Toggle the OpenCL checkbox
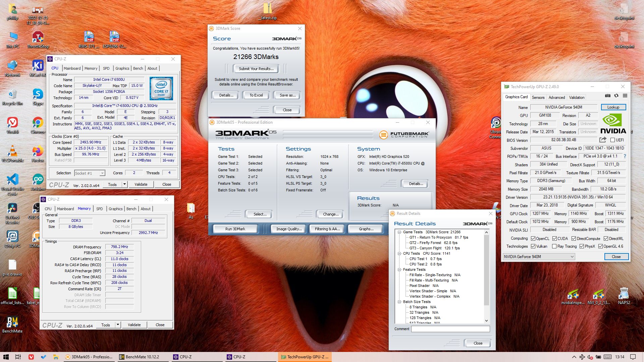 coord(533,238)
